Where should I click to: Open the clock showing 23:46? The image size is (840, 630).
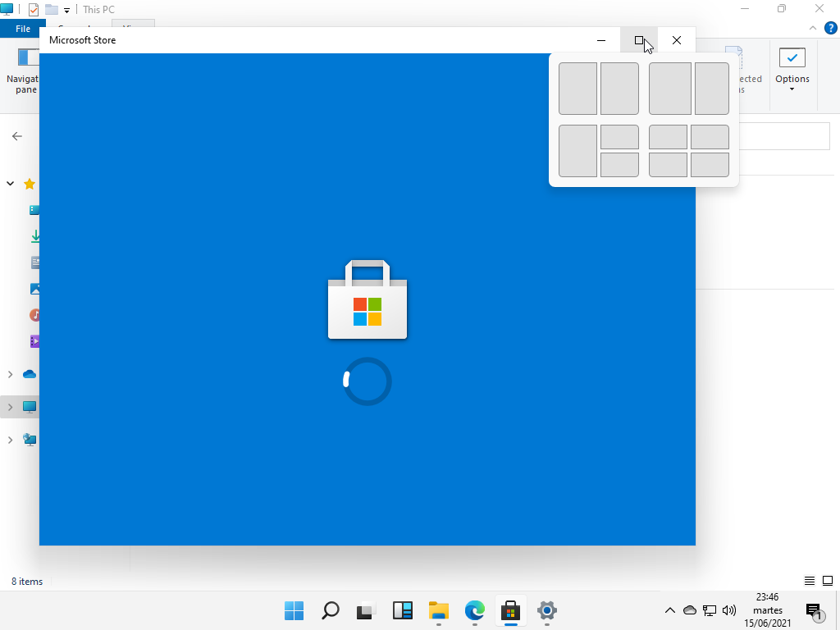click(767, 610)
